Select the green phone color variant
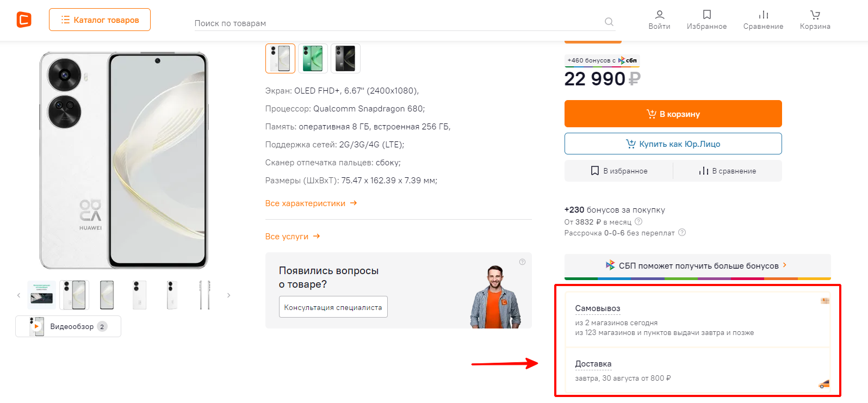The width and height of the screenshot is (868, 403). click(313, 58)
